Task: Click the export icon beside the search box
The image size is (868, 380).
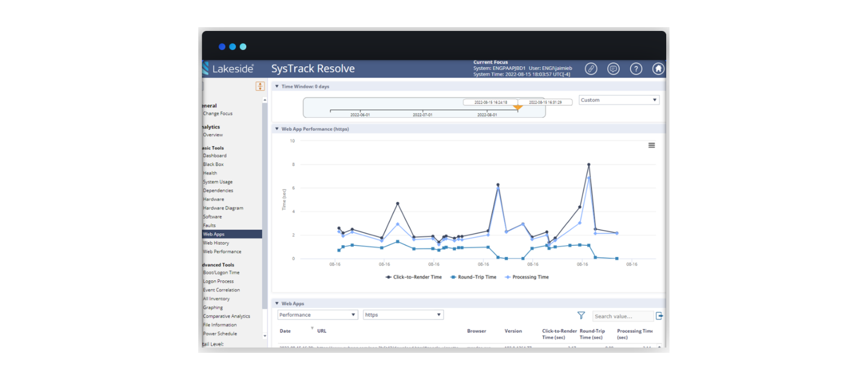Action: click(659, 316)
